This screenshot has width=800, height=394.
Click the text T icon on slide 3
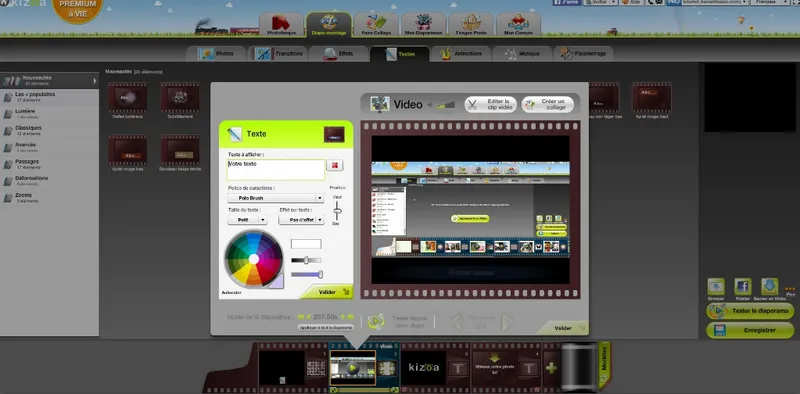point(458,368)
